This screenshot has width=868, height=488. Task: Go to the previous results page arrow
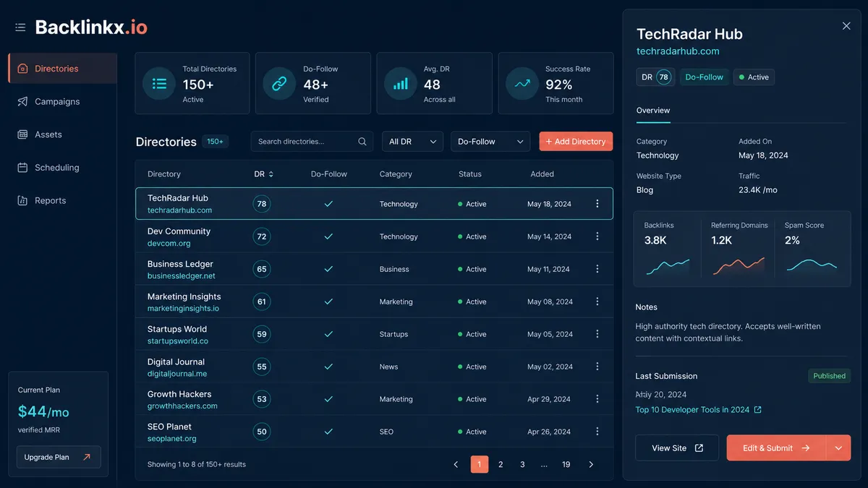pyautogui.click(x=456, y=464)
